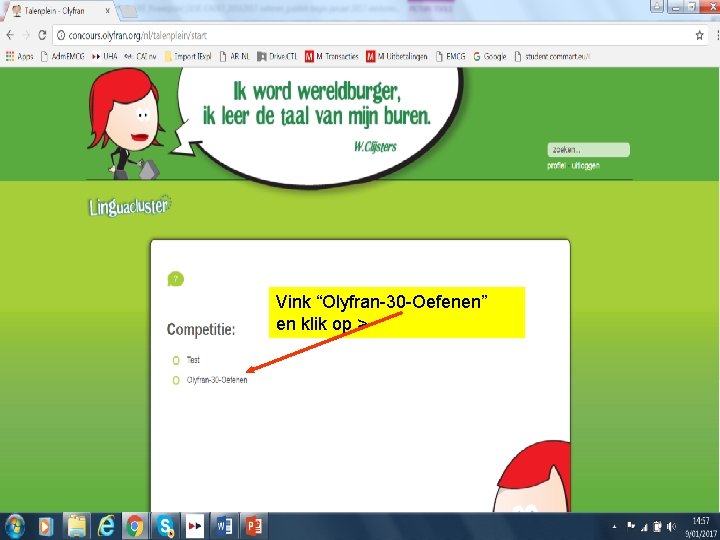
Task: Switch to PowerPoint in taskbar
Action: (x=254, y=526)
